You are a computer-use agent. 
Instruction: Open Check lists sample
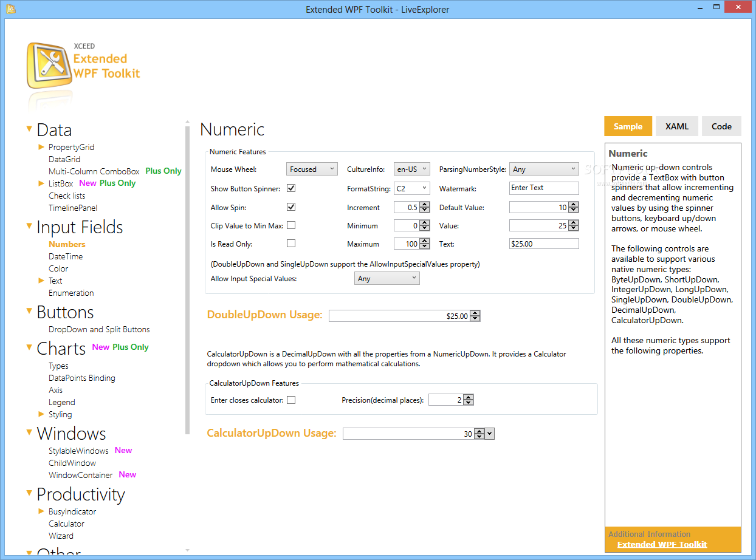(67, 196)
